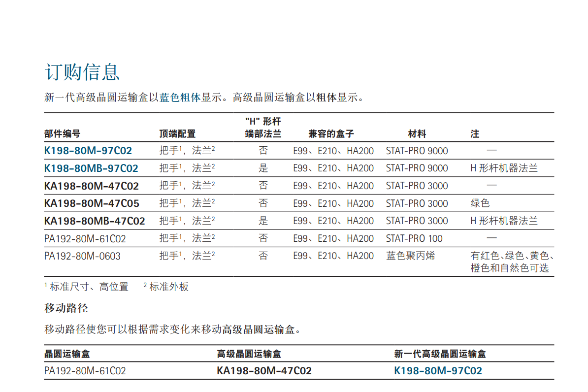Click the 绿色 note cell
Image resolution: width=588 pixels, height=392 pixels.
coord(480,203)
